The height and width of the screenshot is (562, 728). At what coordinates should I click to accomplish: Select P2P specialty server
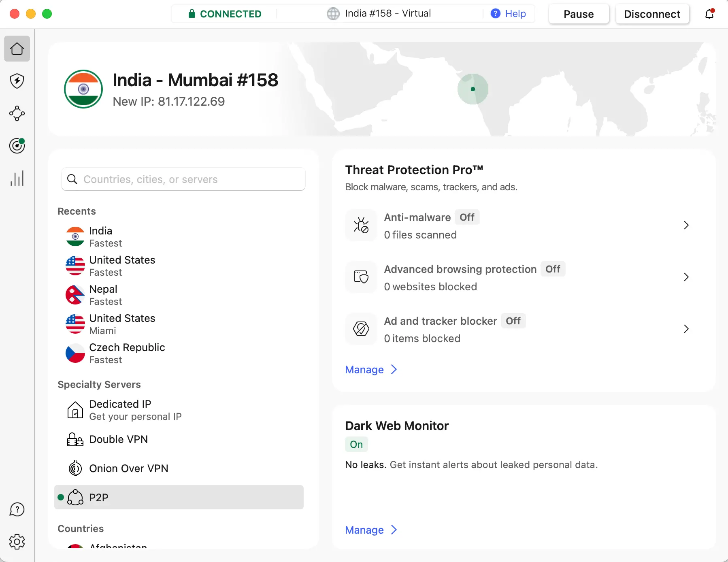point(179,497)
